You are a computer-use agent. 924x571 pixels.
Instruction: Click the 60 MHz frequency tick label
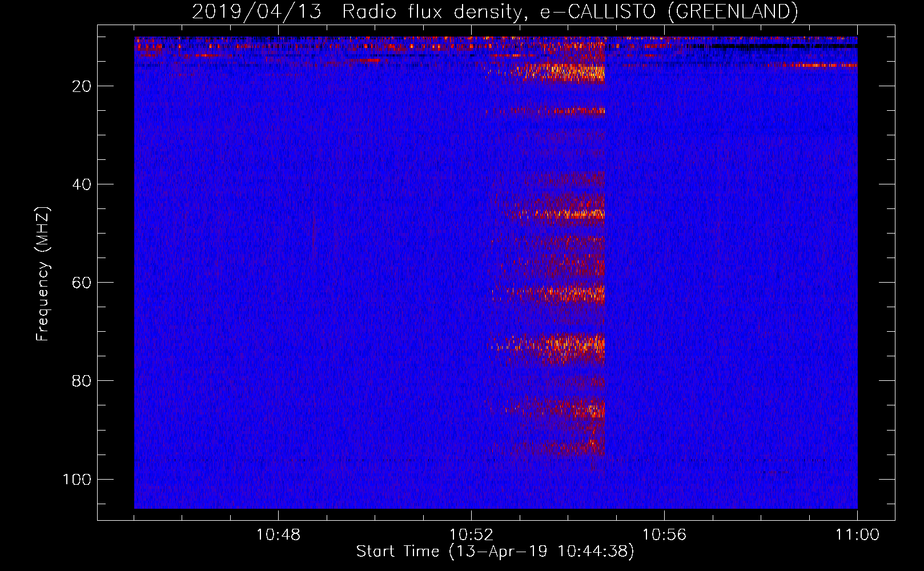(82, 283)
